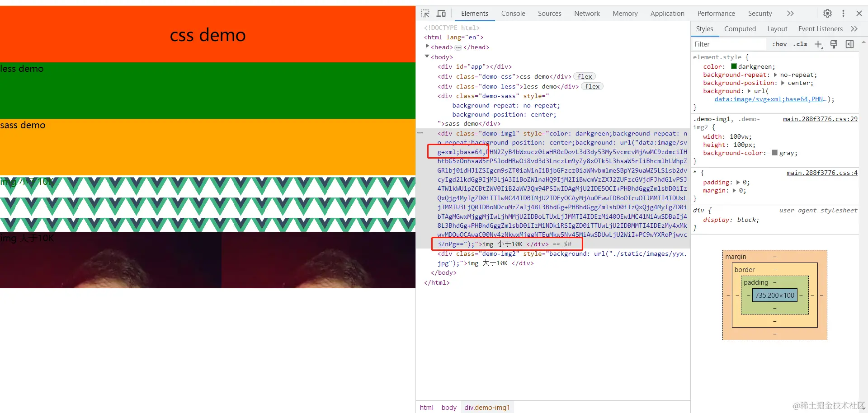
Task: Open the data:image/svg+xml base64 link
Action: click(x=770, y=99)
